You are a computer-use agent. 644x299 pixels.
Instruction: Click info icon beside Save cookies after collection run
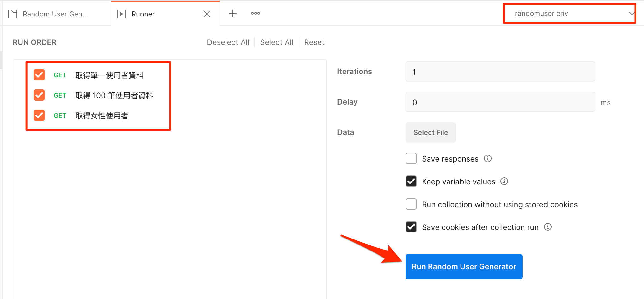[548, 227]
